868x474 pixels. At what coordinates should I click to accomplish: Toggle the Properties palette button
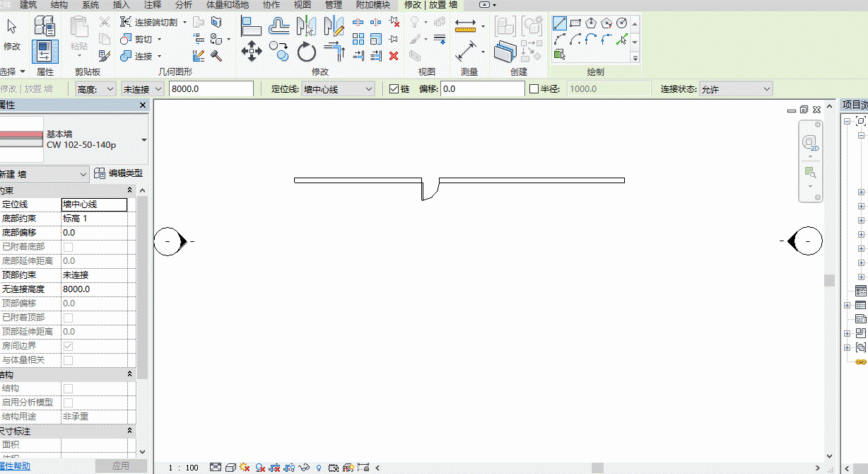click(45, 52)
